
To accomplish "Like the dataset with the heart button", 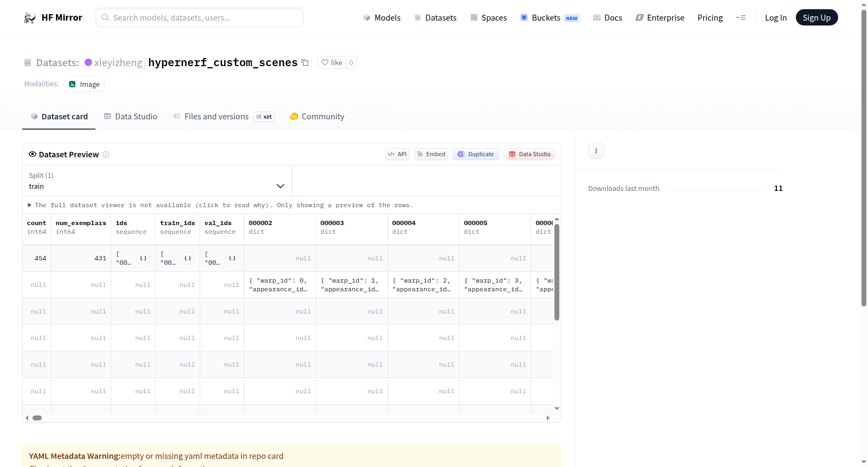I will (x=332, y=63).
